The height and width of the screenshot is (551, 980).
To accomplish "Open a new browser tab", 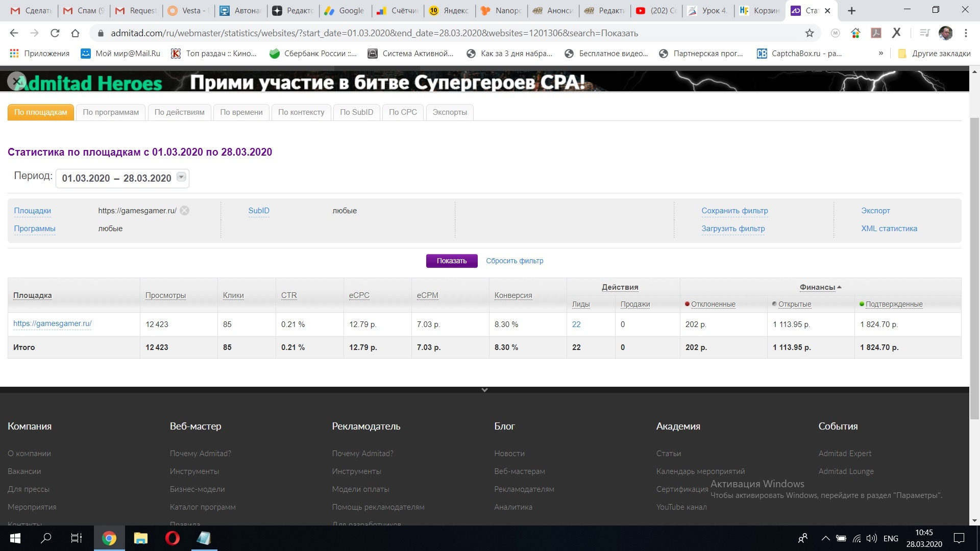I will click(851, 11).
